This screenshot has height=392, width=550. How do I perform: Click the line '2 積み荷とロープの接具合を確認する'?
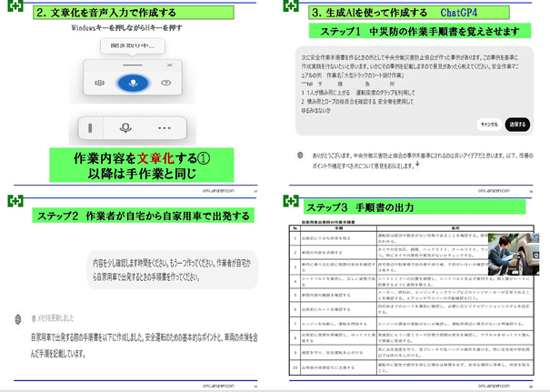click(x=357, y=102)
